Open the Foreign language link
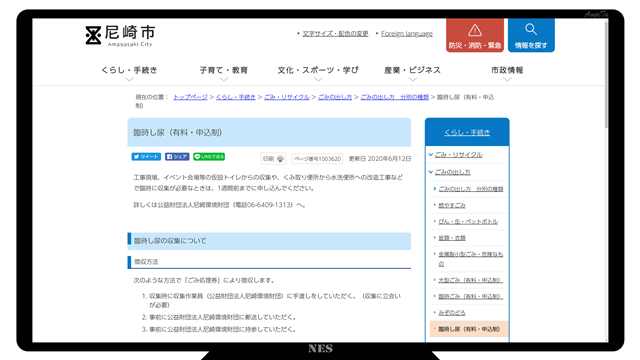Image resolution: width=640 pixels, height=360 pixels. click(407, 33)
